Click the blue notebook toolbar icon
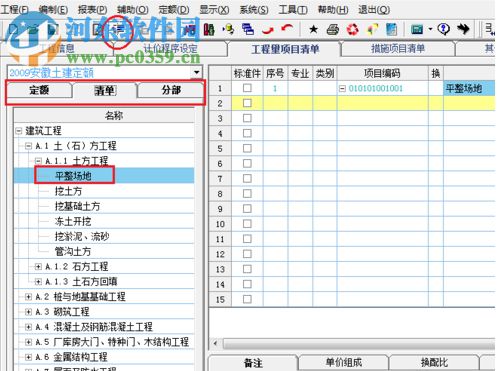This screenshot has height=371, width=500. point(392,30)
